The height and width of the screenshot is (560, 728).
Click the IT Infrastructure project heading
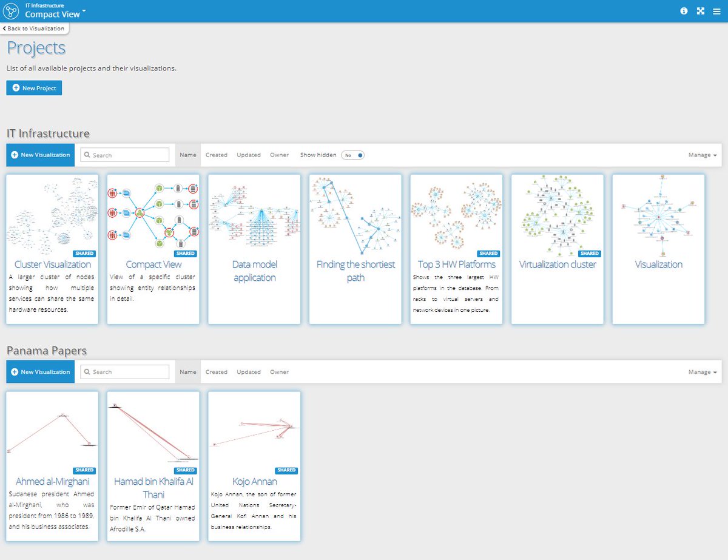click(x=48, y=133)
